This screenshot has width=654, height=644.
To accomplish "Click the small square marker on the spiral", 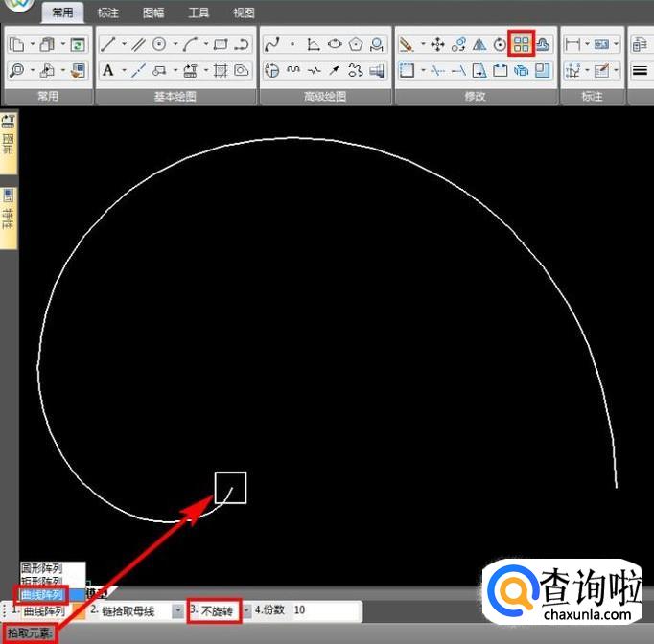I will (x=230, y=488).
